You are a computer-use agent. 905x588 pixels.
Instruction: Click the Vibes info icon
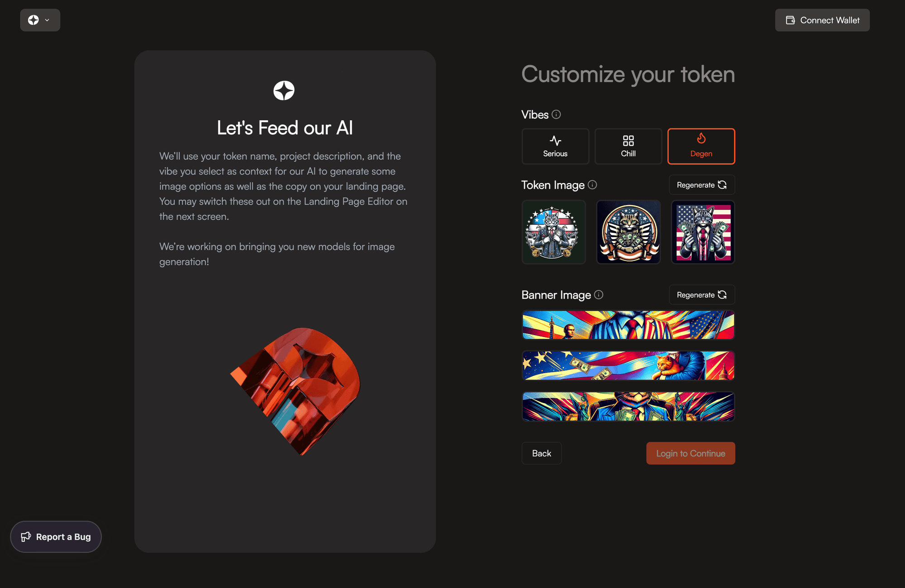pyautogui.click(x=557, y=114)
